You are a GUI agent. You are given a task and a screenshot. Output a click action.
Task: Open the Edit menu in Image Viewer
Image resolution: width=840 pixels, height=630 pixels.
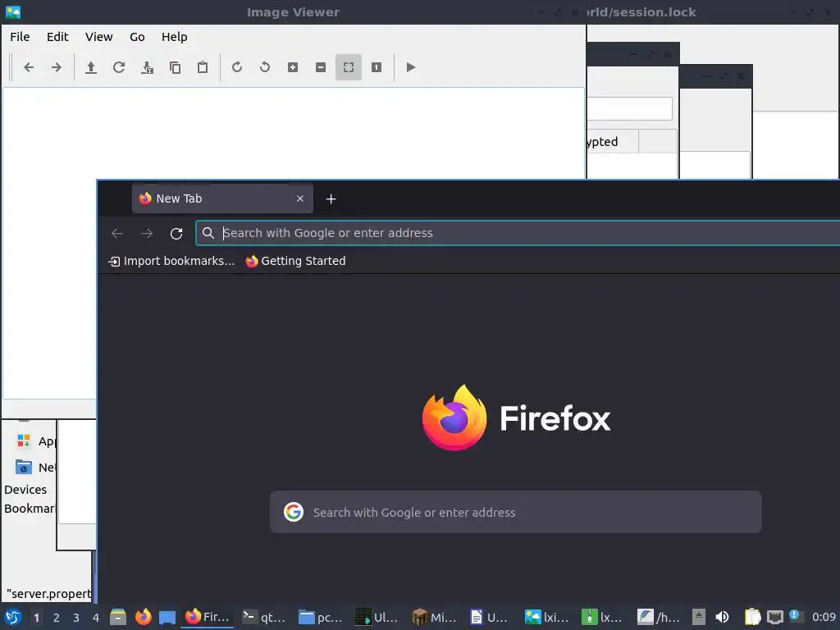[57, 37]
